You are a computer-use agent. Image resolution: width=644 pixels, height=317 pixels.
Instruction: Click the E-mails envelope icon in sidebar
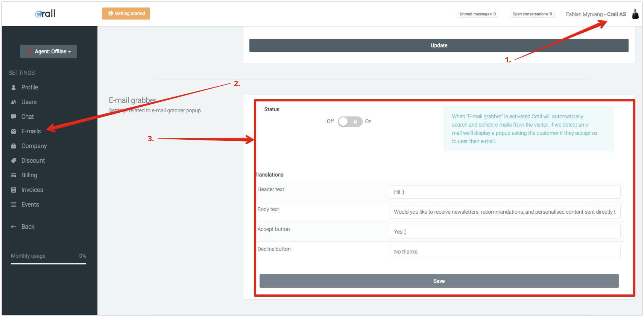click(x=14, y=131)
